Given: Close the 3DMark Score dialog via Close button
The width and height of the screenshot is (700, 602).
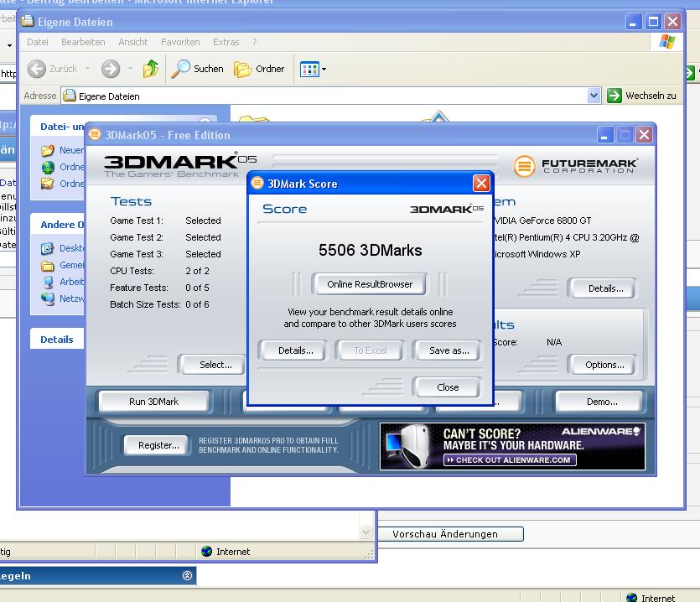Looking at the screenshot, I should [448, 387].
